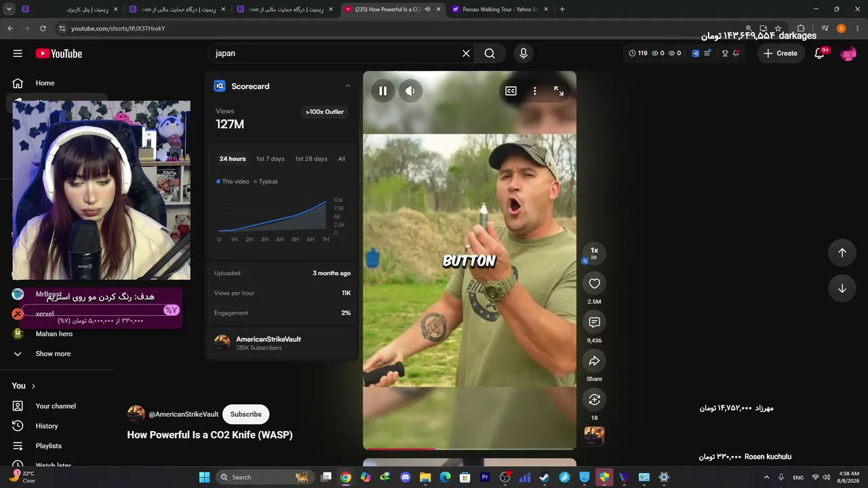This screenshot has height=488, width=868.
Task: Click the Chrome address bar URL
Action: (x=118, y=28)
